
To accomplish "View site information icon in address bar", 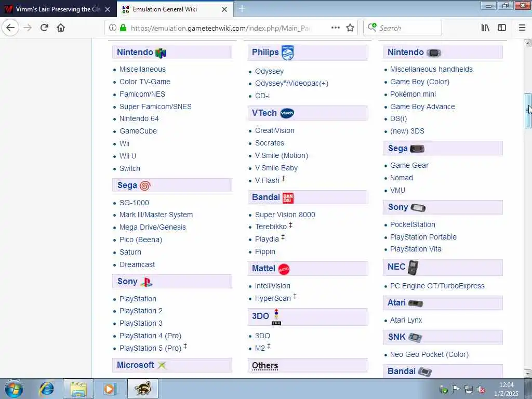I will pos(112,28).
